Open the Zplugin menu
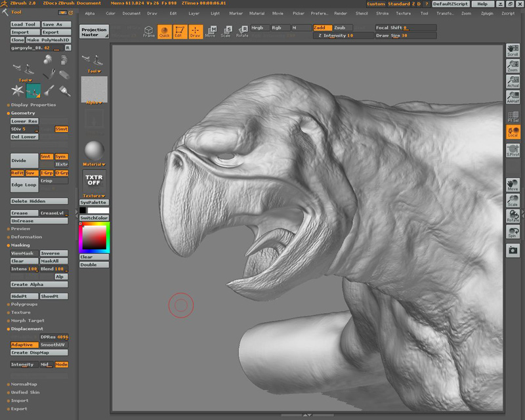Viewport: 525px width, 420px height. [487, 13]
